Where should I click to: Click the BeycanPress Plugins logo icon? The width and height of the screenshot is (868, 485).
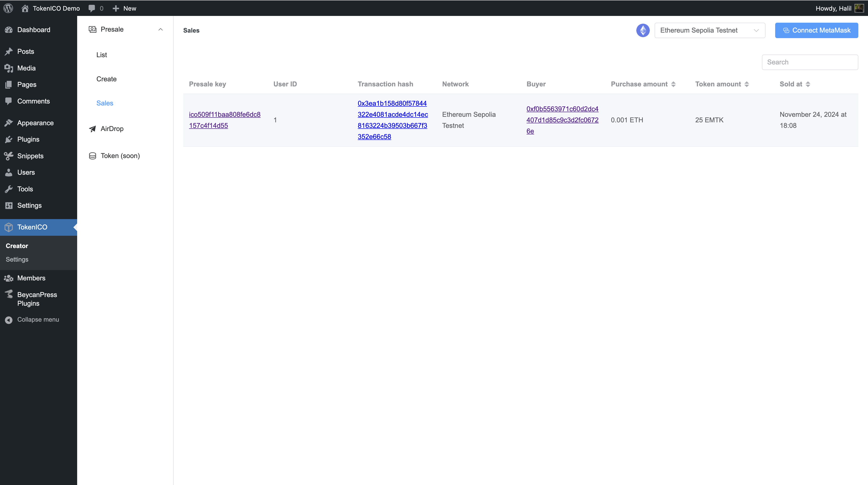[9, 294]
